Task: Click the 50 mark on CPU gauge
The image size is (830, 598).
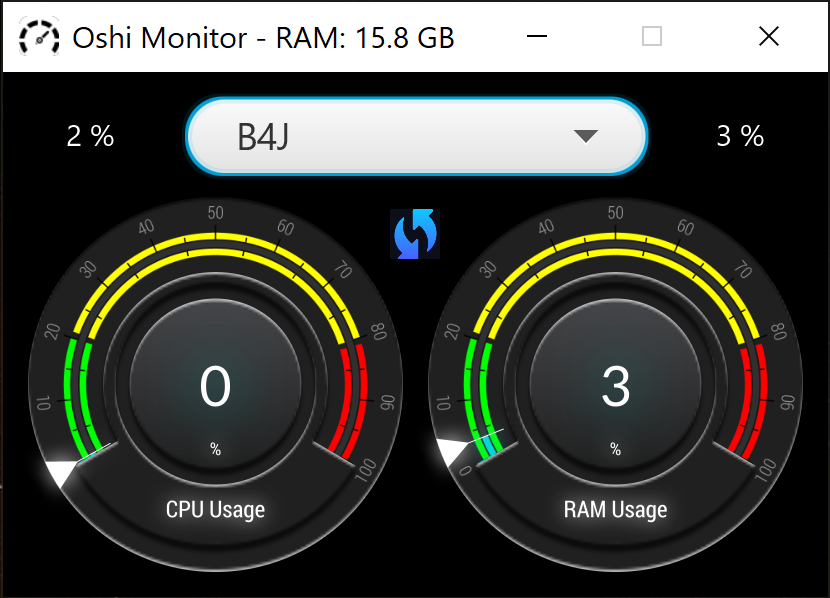Action: (x=215, y=213)
